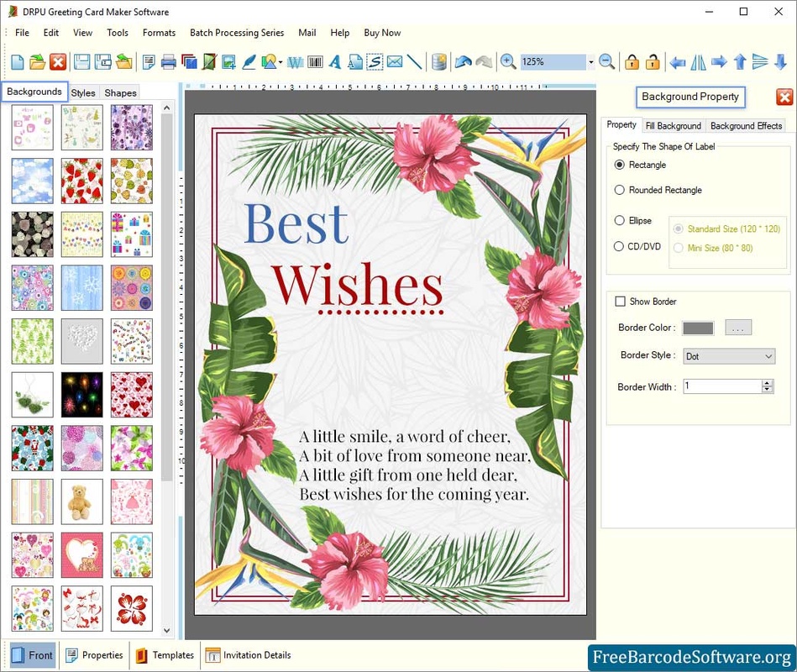797x672 pixels.
Task: Click the zoom in magnifier icon
Action: click(508, 61)
